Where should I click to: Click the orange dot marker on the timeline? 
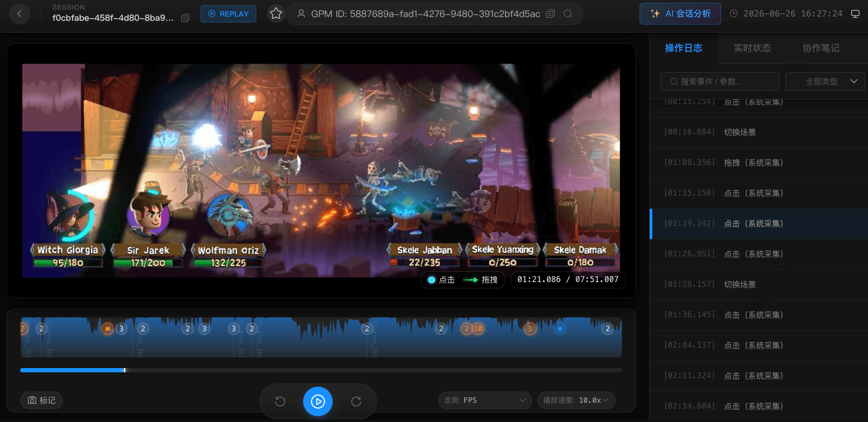click(107, 329)
